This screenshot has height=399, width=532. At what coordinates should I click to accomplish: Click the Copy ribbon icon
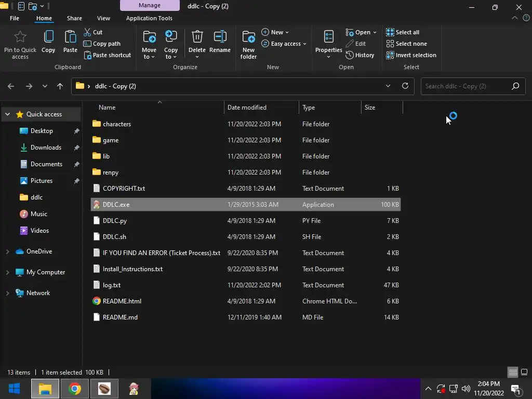[x=48, y=42]
